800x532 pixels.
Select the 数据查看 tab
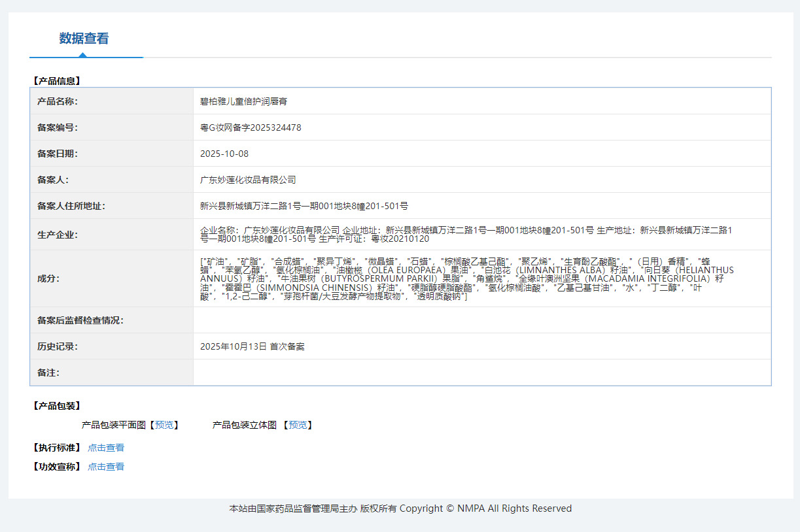pos(84,39)
